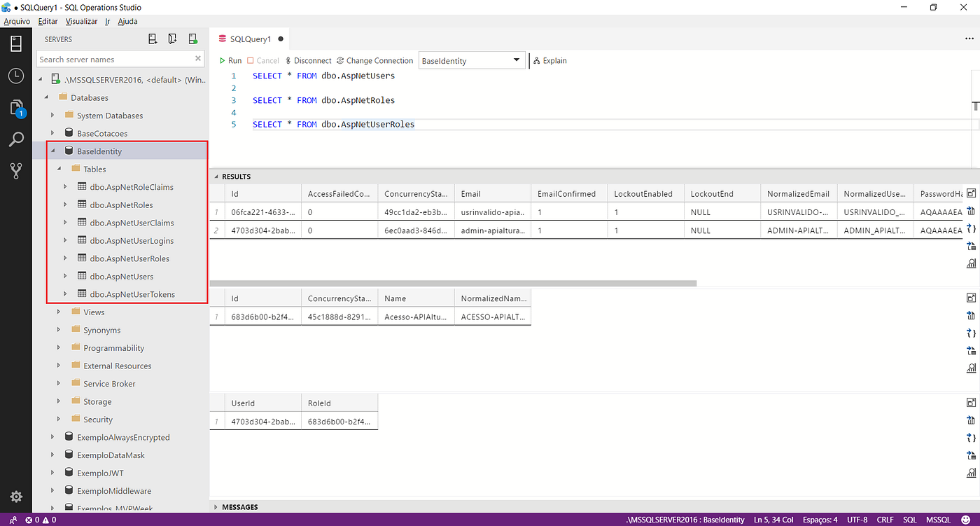Click the horizontal scrollbar of first results grid

pos(453,284)
